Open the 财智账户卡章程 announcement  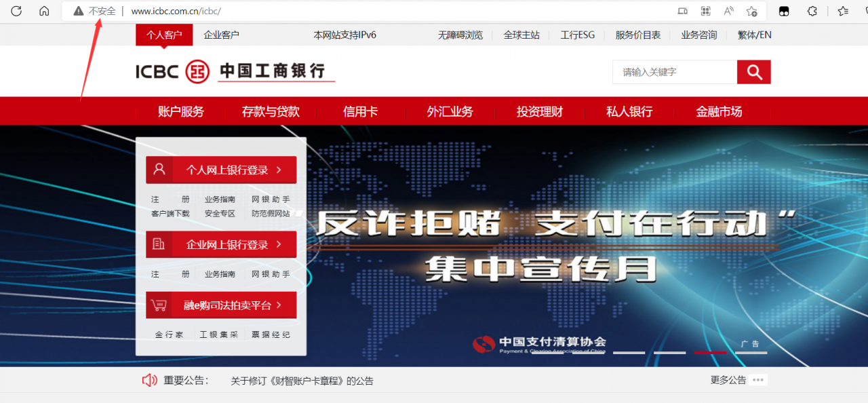[302, 381]
